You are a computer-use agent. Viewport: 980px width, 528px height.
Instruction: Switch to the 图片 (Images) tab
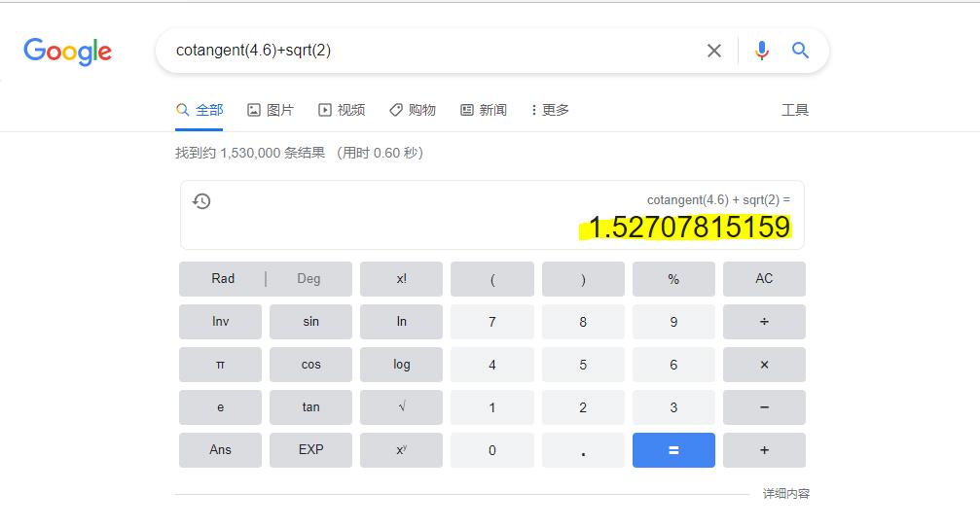click(271, 110)
